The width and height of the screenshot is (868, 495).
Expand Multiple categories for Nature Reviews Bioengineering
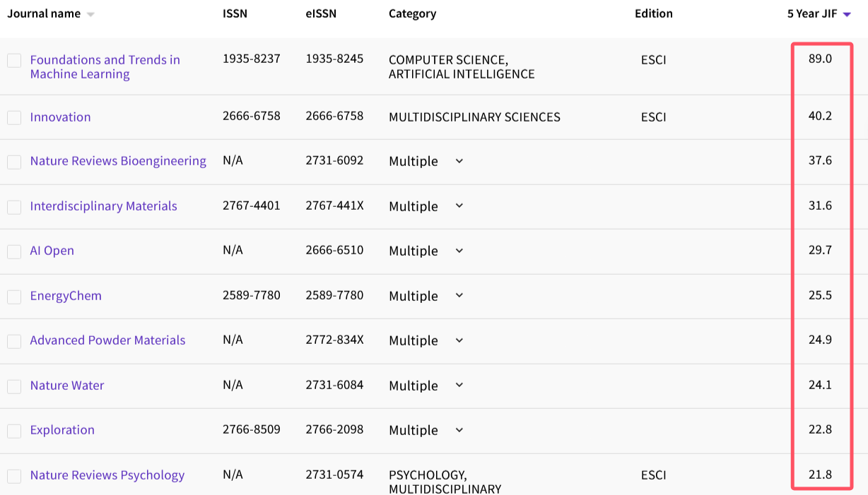(x=459, y=161)
